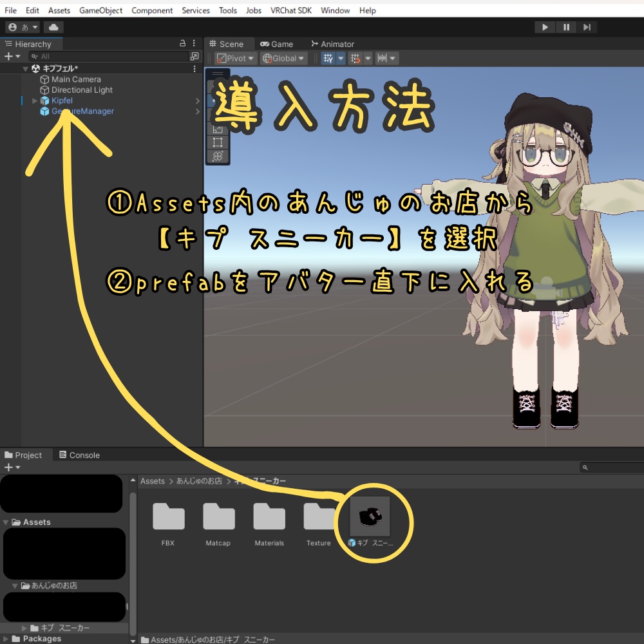644x644 pixels.
Task: Toggle the Pause button
Action: [565, 26]
